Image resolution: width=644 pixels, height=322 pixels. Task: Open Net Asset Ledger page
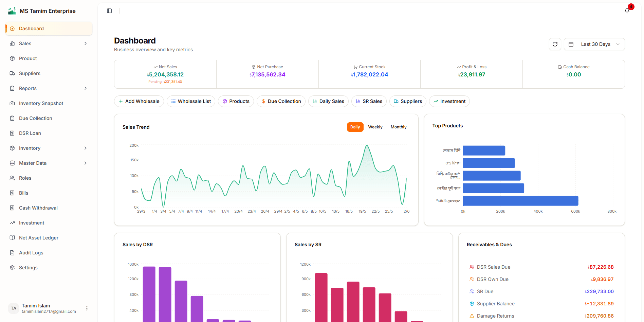tap(49, 238)
